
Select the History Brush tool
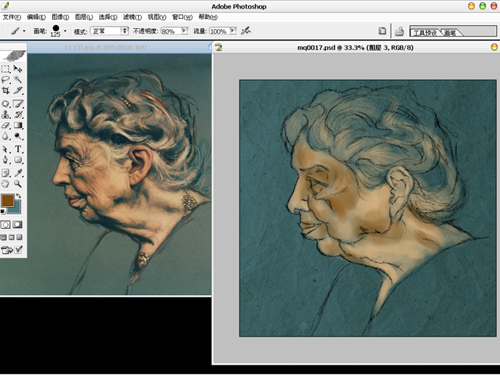(x=18, y=115)
